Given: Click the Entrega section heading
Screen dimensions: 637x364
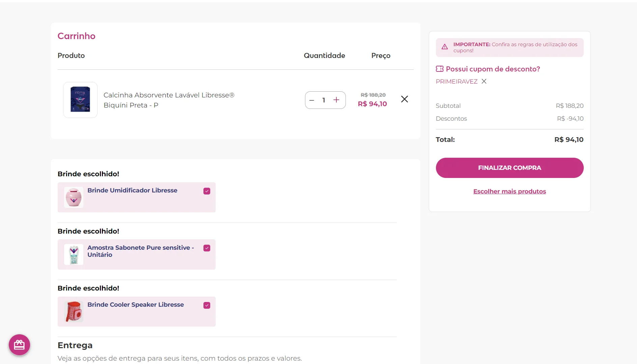Looking at the screenshot, I should point(75,345).
